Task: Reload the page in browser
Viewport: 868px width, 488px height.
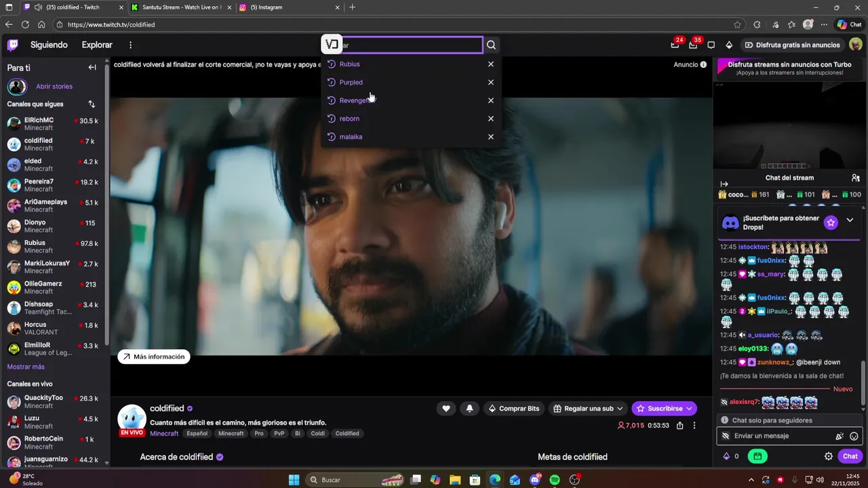Action: coord(25,24)
